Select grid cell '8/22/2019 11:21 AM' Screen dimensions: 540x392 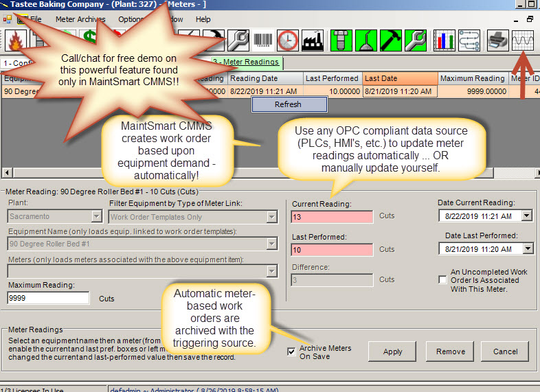(265, 91)
